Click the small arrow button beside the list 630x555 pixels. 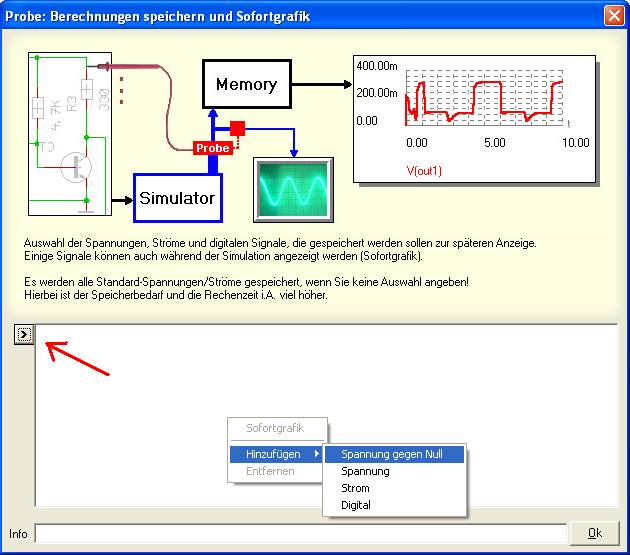coord(25,335)
